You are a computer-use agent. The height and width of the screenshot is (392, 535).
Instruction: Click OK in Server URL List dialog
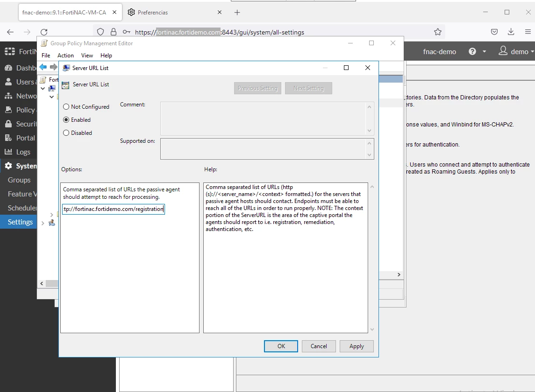(281, 346)
